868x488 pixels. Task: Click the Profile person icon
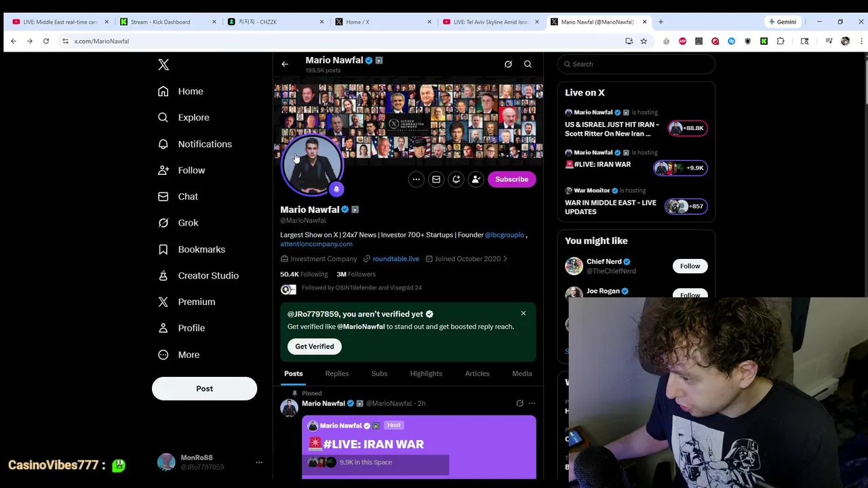coord(163,328)
